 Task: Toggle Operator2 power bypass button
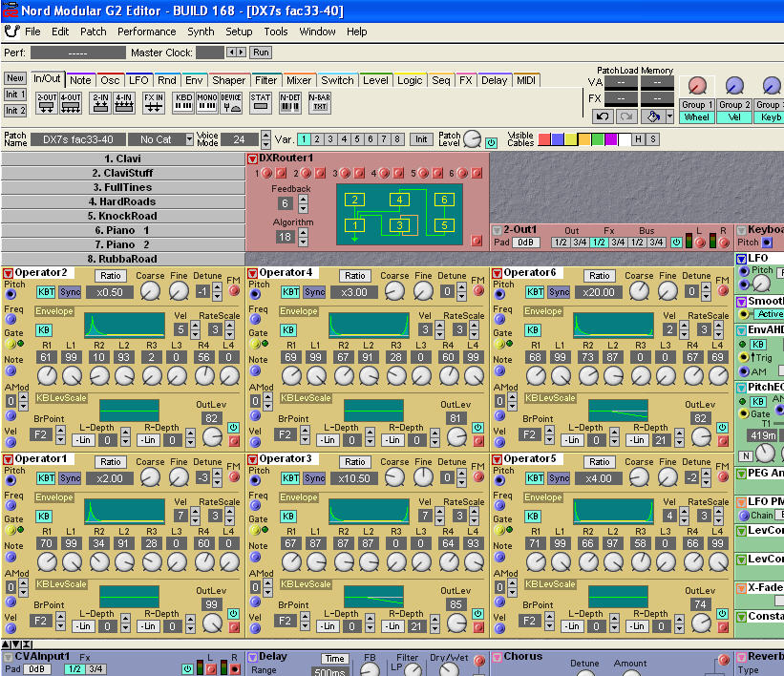point(233,428)
